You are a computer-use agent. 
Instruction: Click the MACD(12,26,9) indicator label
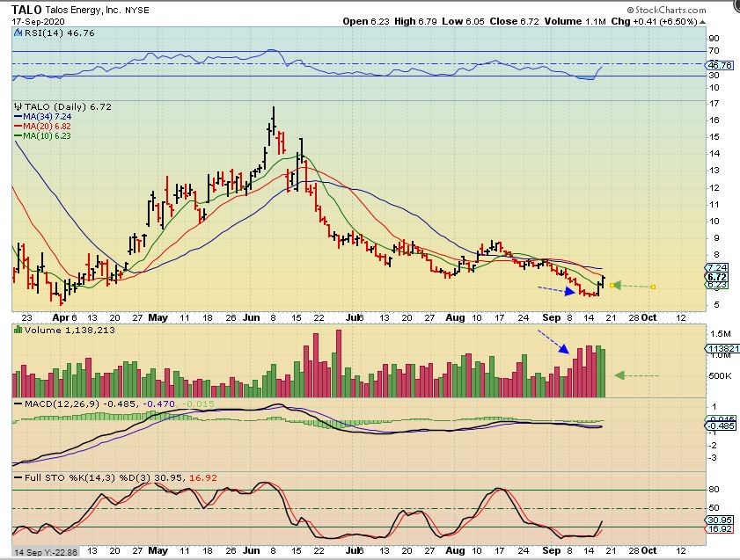[48, 402]
